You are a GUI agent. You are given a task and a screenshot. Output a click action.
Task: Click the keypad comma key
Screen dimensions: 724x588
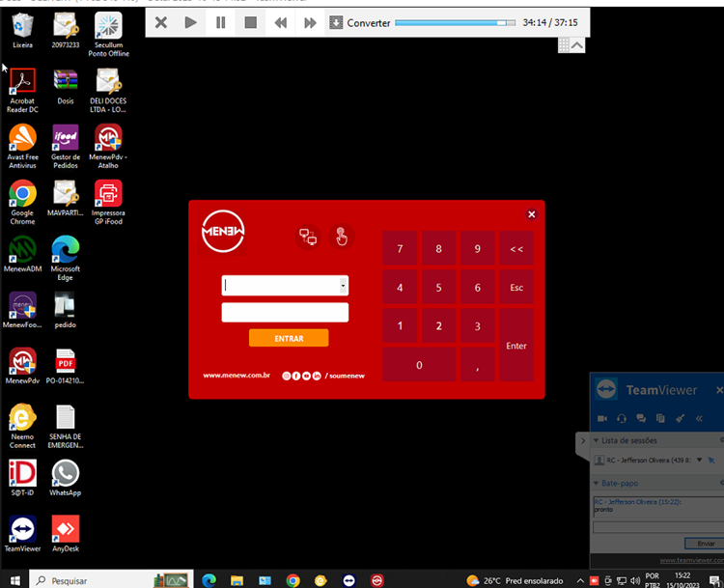(478, 365)
